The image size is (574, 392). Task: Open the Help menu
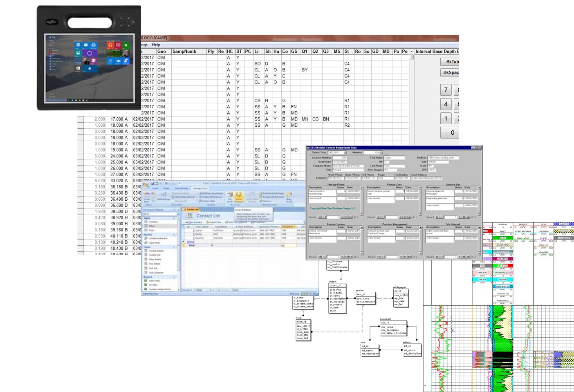click(x=156, y=45)
